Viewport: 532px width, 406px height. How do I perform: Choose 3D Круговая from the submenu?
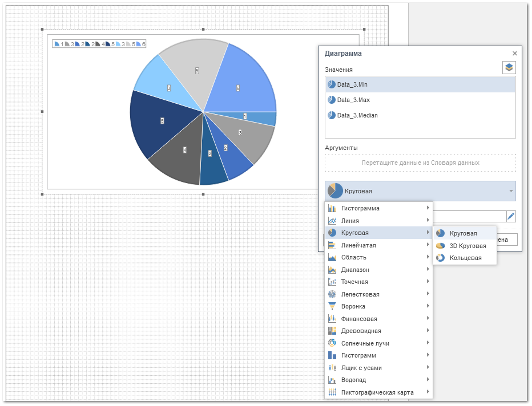[467, 246]
